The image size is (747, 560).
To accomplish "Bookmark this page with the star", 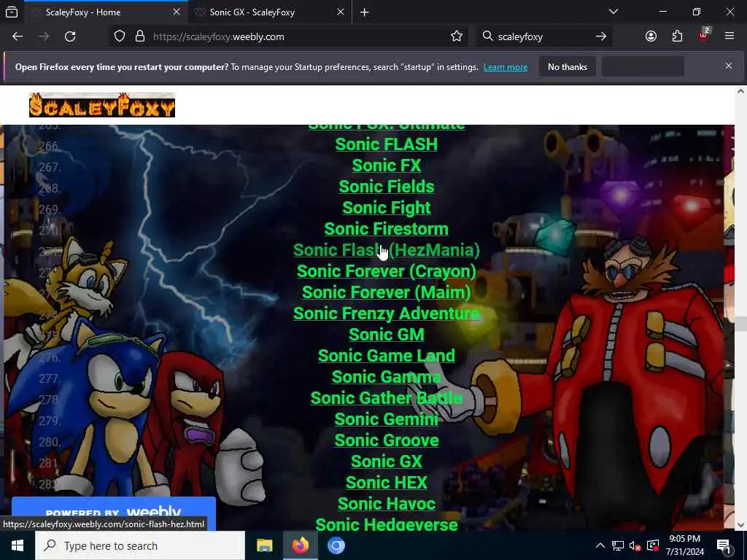I will pos(457,36).
